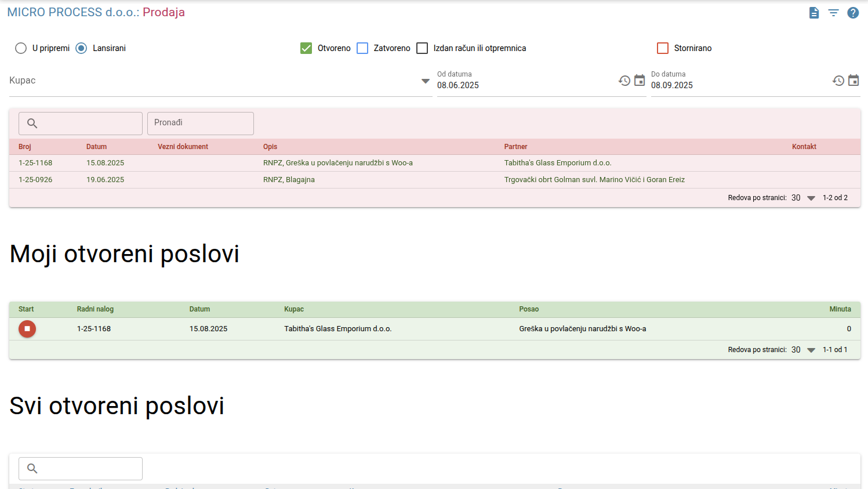Open order row RNPZ, Greška u povlačenju narudžbi
This screenshot has height=489, width=868.
click(435, 163)
